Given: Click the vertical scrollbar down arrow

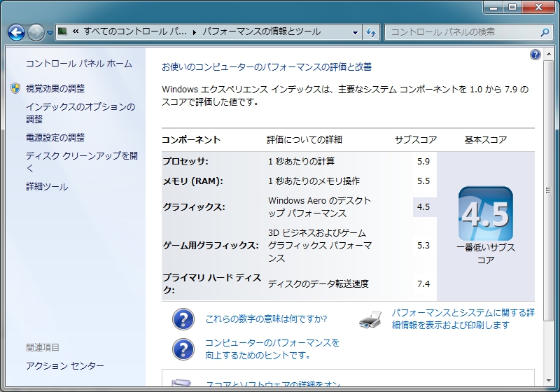Looking at the screenshot, I should 547,379.
